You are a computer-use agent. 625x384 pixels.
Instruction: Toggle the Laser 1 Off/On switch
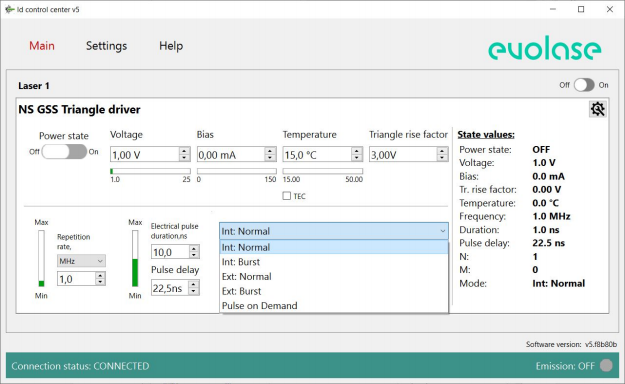tap(584, 85)
